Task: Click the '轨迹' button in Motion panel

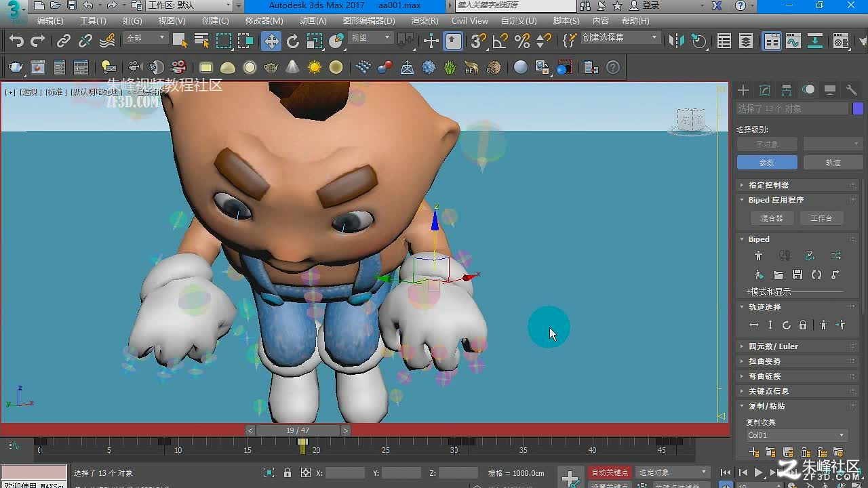Action: (x=833, y=163)
